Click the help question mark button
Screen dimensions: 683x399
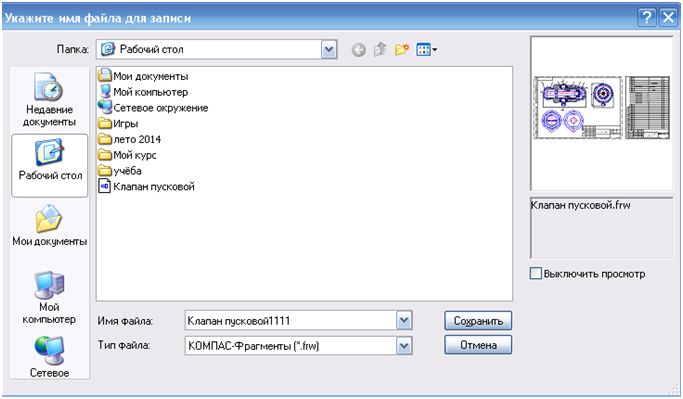647,18
